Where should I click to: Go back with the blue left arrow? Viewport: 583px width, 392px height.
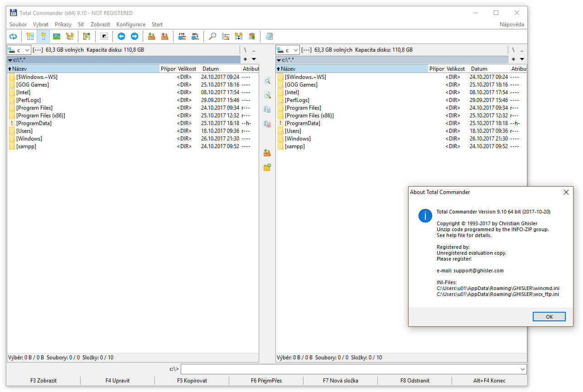point(121,36)
